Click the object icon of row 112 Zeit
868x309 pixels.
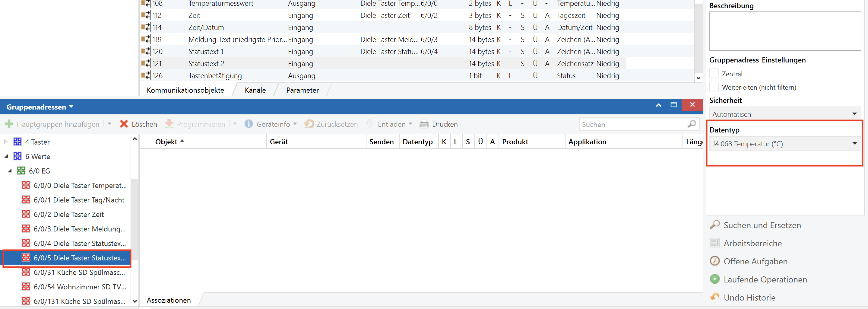click(x=146, y=15)
